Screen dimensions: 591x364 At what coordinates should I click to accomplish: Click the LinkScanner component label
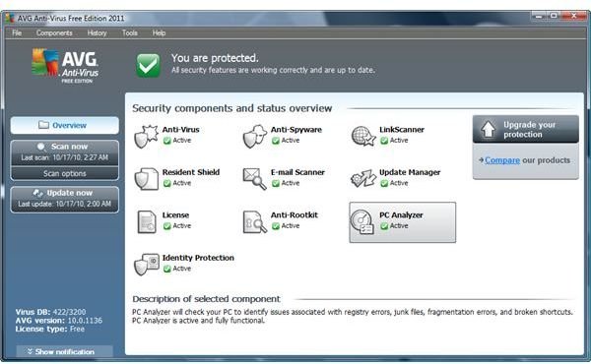tap(402, 130)
